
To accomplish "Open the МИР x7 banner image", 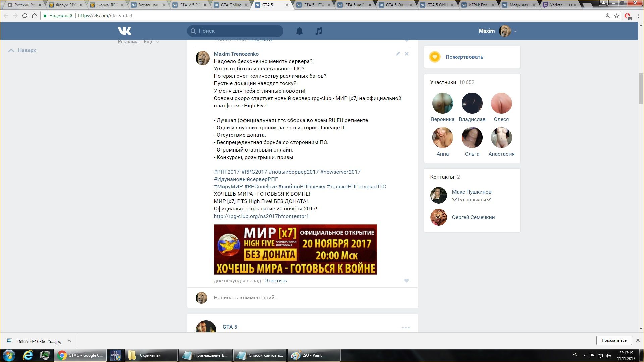I will point(296,249).
